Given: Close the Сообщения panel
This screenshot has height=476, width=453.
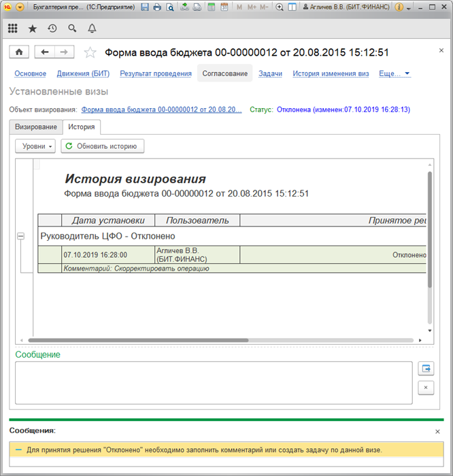Looking at the screenshot, I should pos(437,431).
